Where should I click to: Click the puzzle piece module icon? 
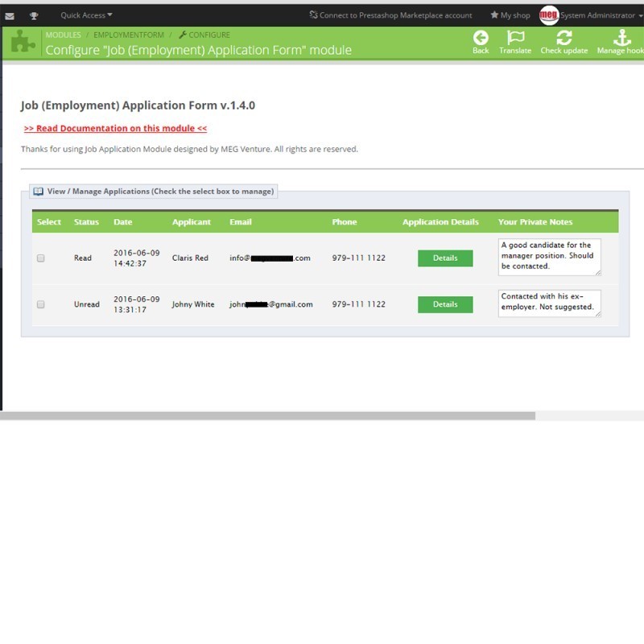coord(23,42)
